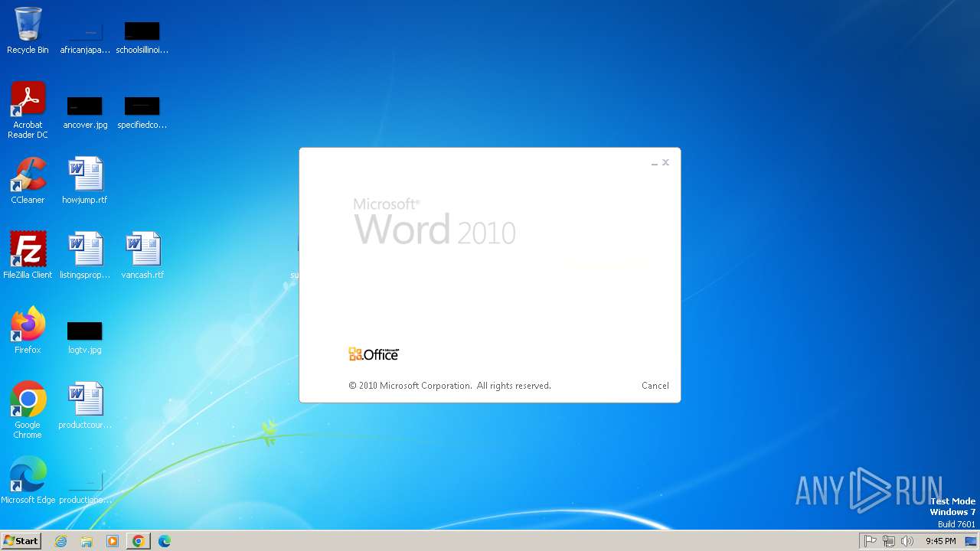Cancel the Word 2010 startup splash

pyautogui.click(x=655, y=386)
